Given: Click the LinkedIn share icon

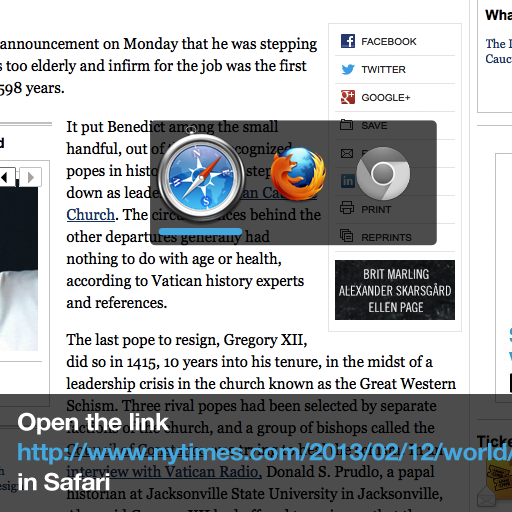Looking at the screenshot, I should 348,181.
